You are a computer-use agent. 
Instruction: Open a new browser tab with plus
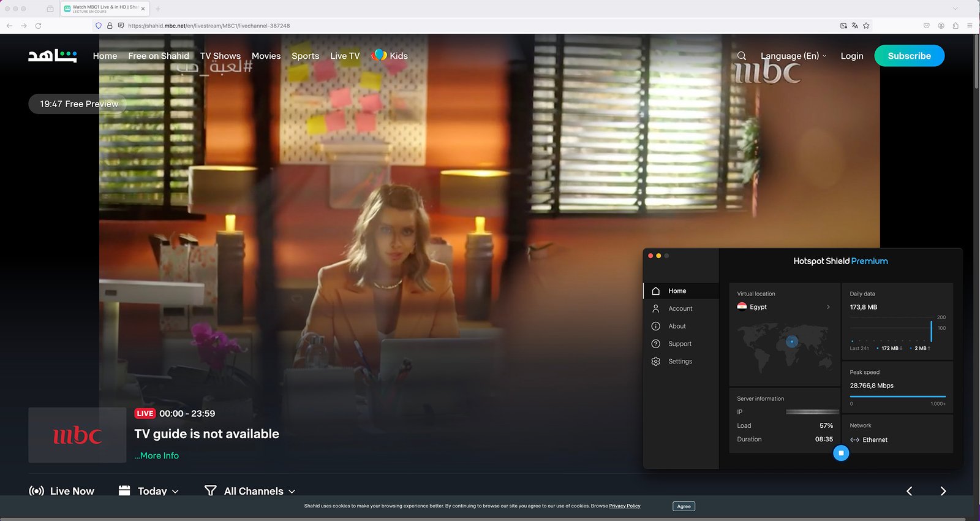coord(158,9)
